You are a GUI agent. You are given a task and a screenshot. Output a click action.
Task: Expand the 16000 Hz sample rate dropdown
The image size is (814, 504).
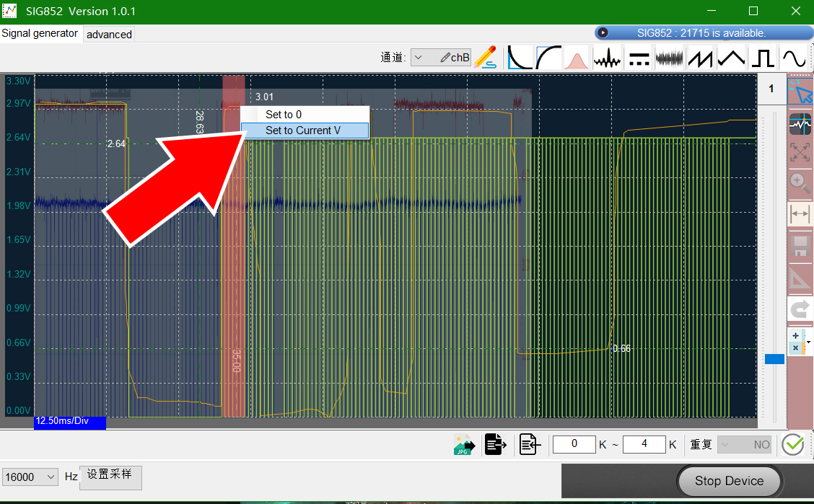pos(30,477)
